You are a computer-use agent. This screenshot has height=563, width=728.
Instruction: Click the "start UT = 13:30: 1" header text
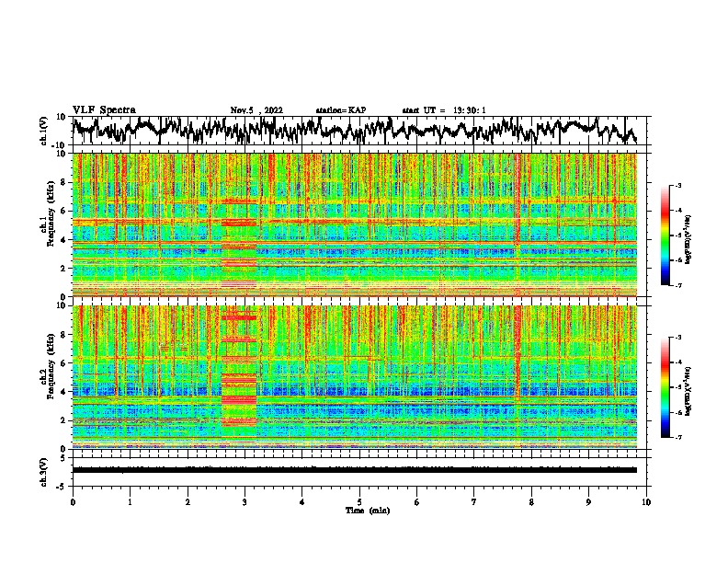444,110
